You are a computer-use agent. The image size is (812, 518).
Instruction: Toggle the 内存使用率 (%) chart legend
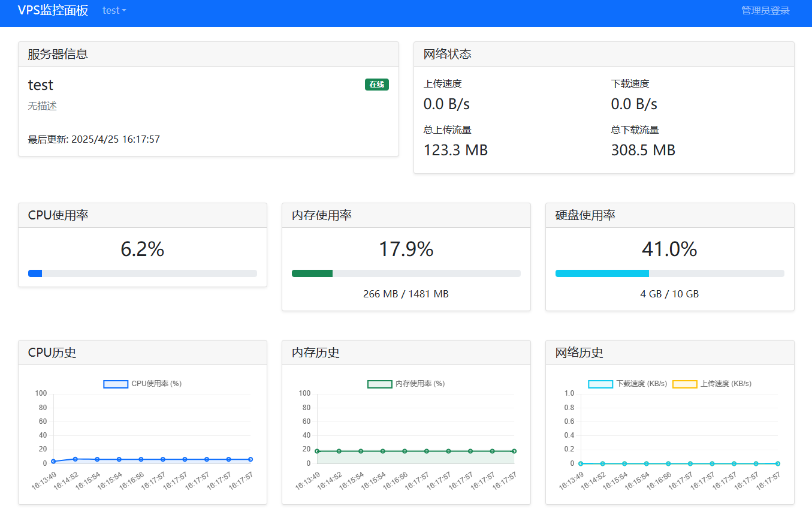(406, 384)
